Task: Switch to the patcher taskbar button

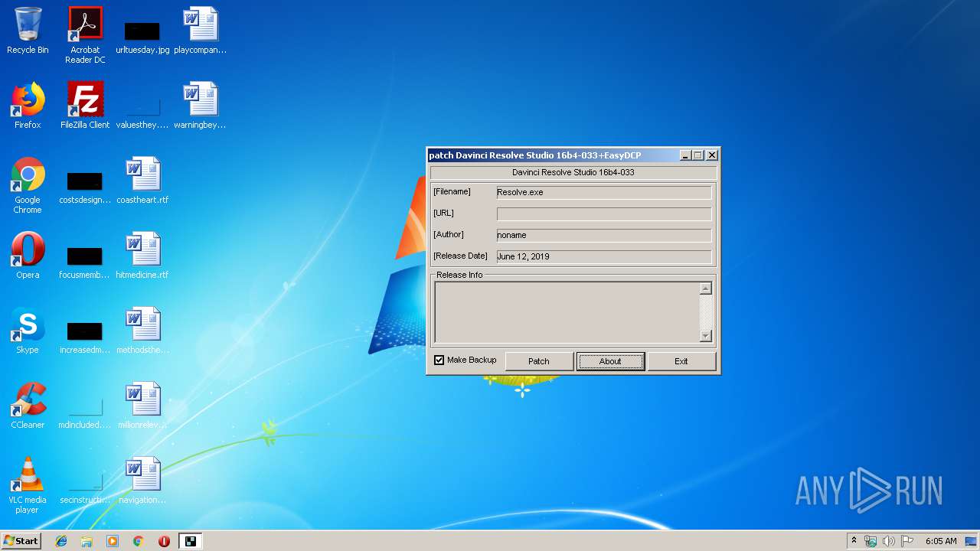Action: coord(191,541)
